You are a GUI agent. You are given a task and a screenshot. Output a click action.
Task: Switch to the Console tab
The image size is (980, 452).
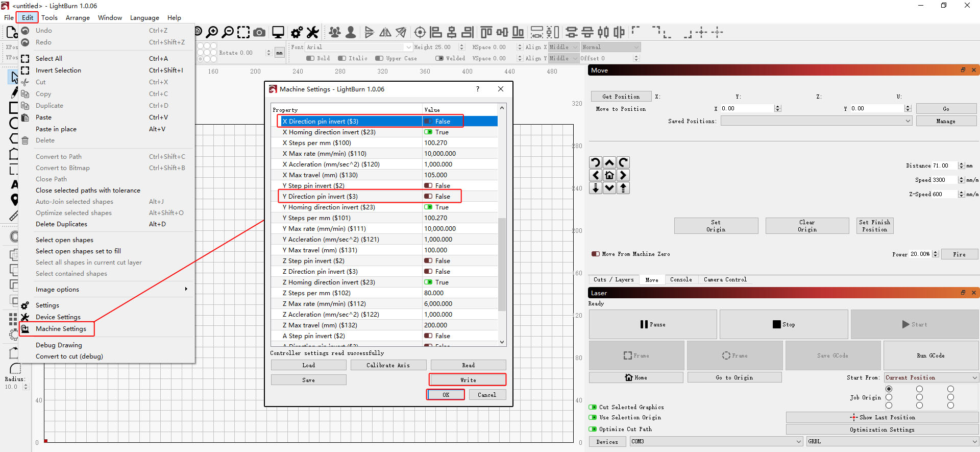click(681, 279)
